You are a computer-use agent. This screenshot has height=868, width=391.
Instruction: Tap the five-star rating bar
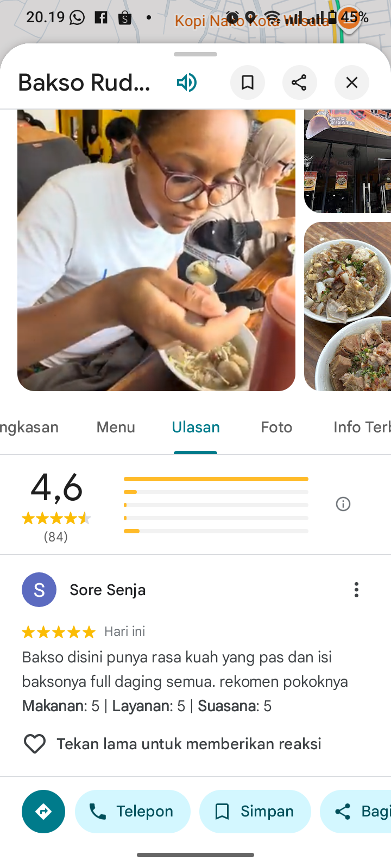click(216, 479)
